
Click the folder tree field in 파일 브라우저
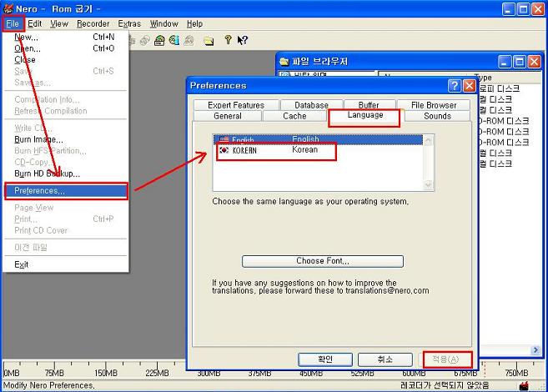pyautogui.click(x=328, y=74)
